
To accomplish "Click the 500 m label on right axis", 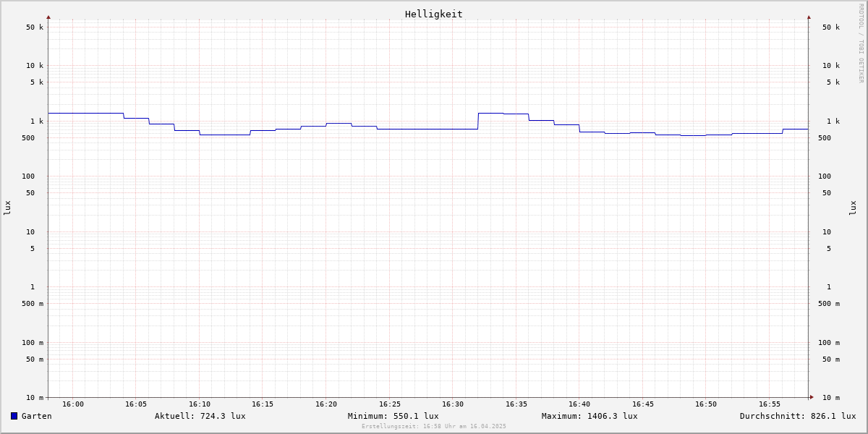I will click(829, 304).
